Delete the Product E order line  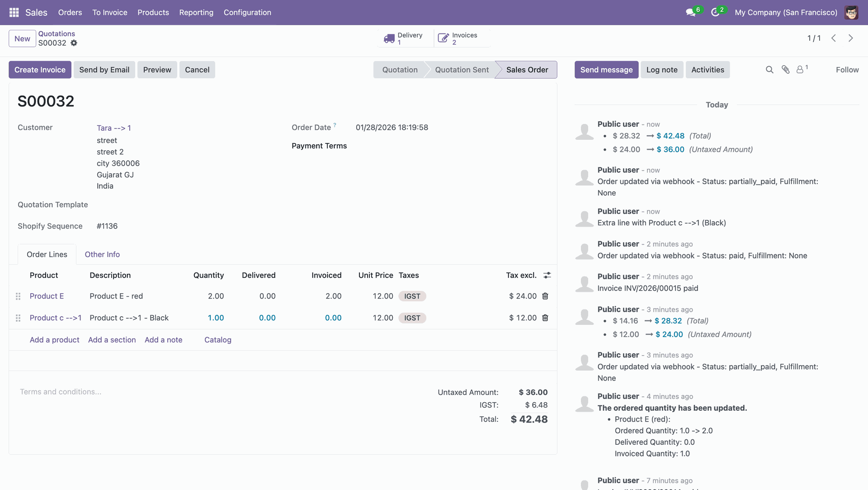pos(545,296)
